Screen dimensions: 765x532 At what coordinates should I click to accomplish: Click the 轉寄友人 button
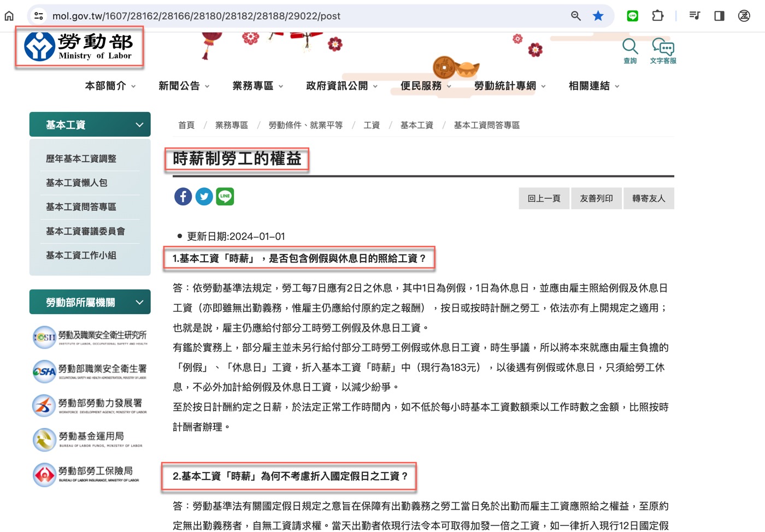[649, 198]
